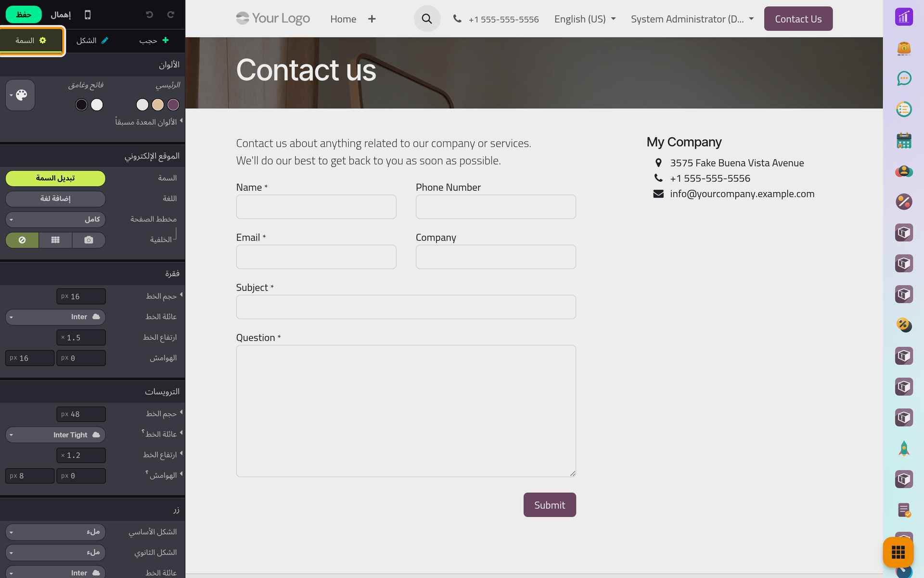Open the orange apps grid launcher
Viewport: 924px width, 578px height.
click(x=898, y=552)
